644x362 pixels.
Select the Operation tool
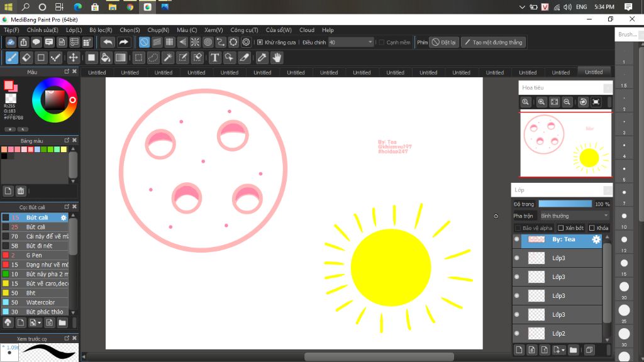point(229,58)
